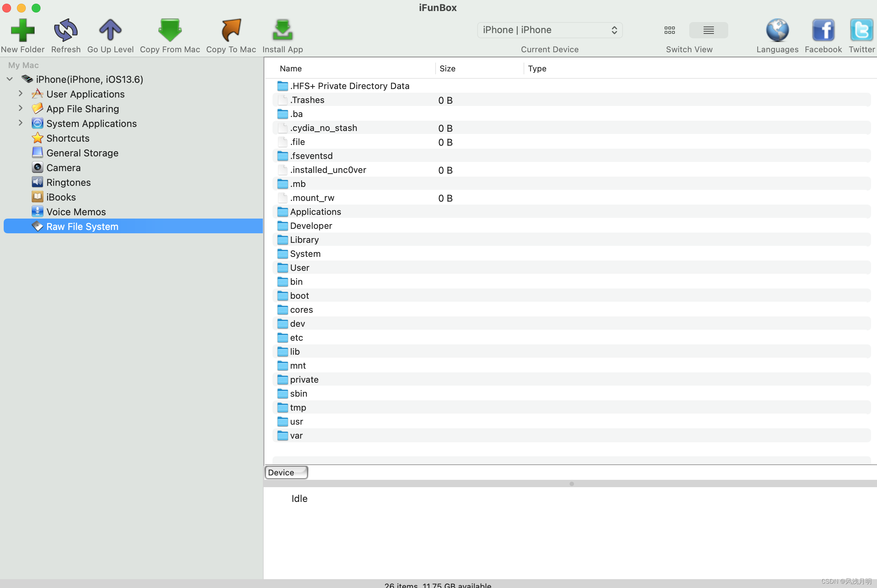877x588 pixels.
Task: Click the Device tab button
Action: coord(286,472)
